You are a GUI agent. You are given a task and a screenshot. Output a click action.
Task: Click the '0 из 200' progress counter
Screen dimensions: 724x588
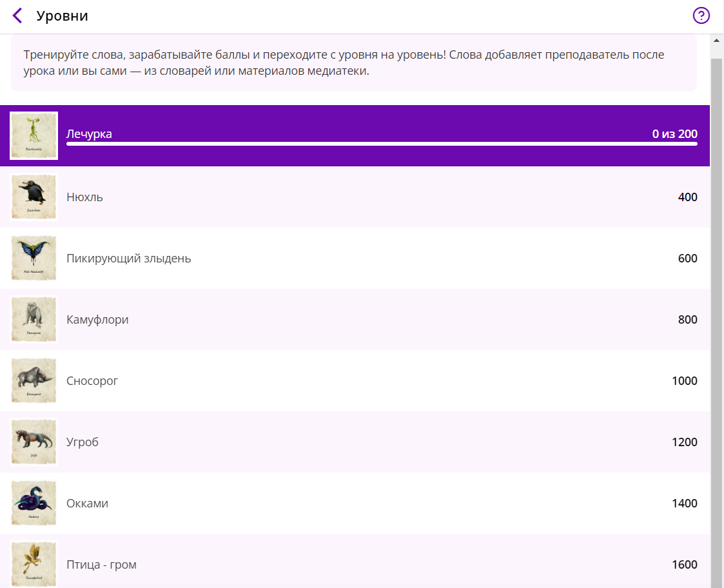[674, 134]
